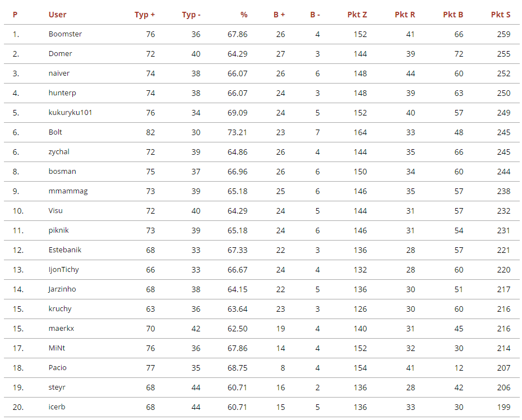Click Boomster's Pkt S value 259
The width and height of the screenshot is (522, 420).
click(x=503, y=34)
